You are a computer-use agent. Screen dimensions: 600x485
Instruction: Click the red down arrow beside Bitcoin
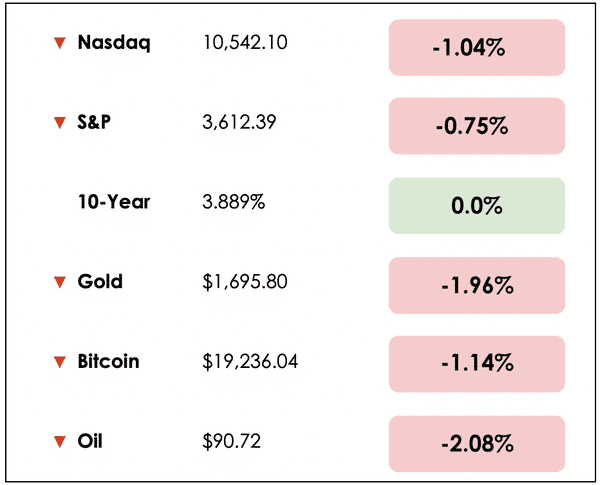click(x=60, y=362)
